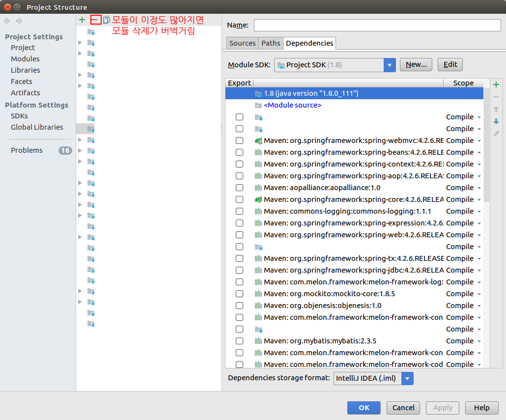Click the library icon of spring-tx
The image size is (506, 420).
point(258,258)
